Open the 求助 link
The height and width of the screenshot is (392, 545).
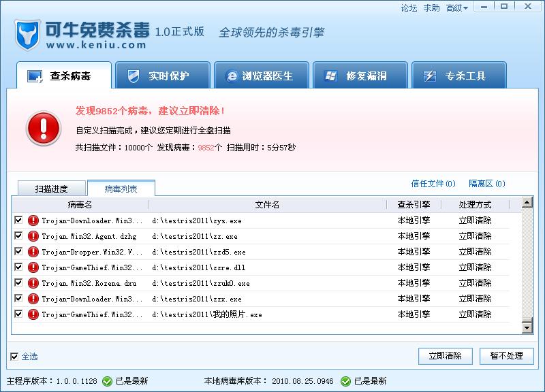[431, 7]
